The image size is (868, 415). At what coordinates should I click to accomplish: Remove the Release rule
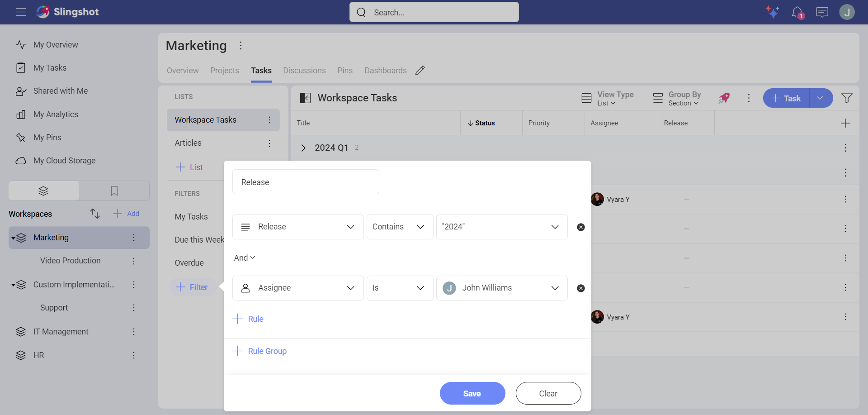[581, 227]
